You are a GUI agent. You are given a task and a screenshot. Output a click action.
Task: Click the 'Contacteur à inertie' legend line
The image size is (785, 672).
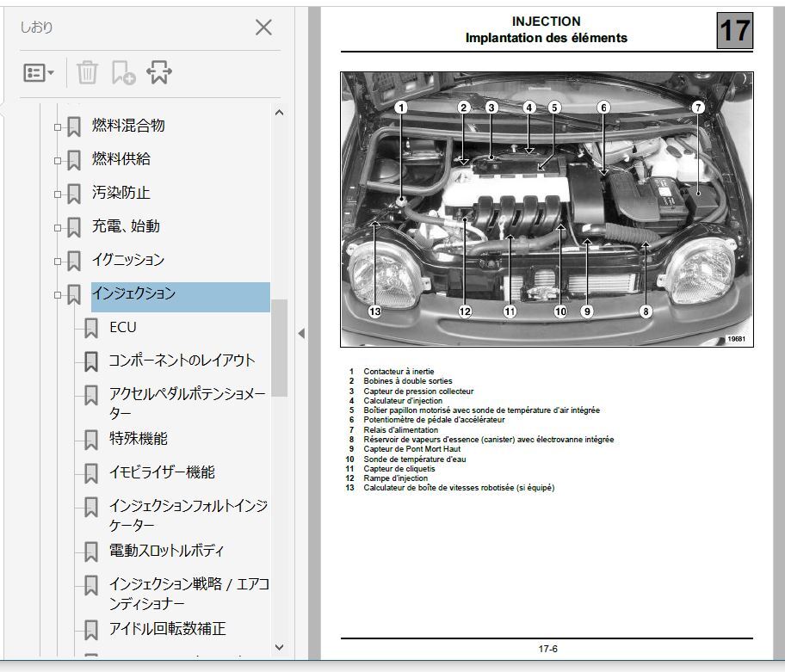click(x=399, y=371)
